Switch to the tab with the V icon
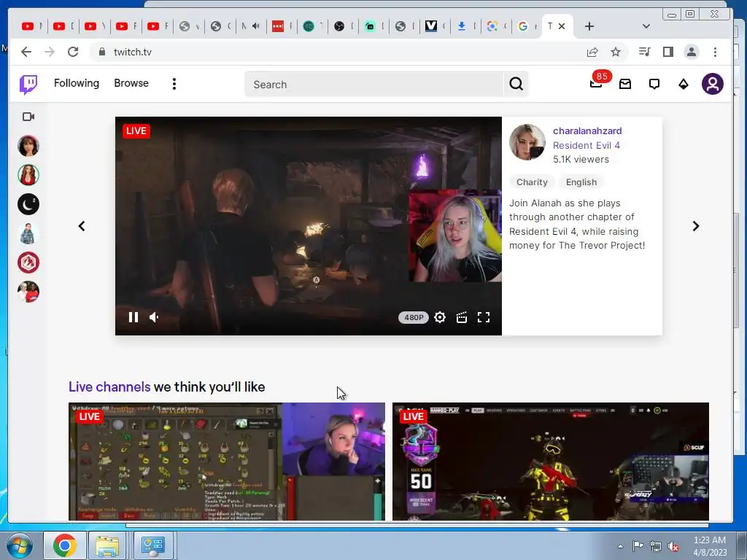 [x=435, y=26]
